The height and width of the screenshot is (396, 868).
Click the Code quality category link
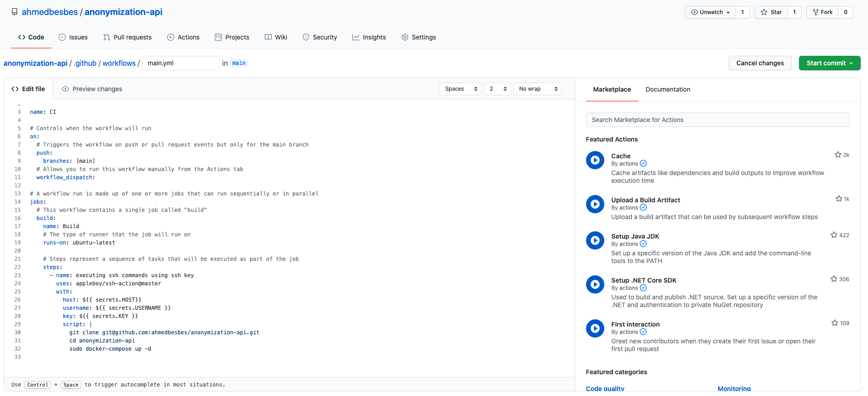(x=605, y=388)
